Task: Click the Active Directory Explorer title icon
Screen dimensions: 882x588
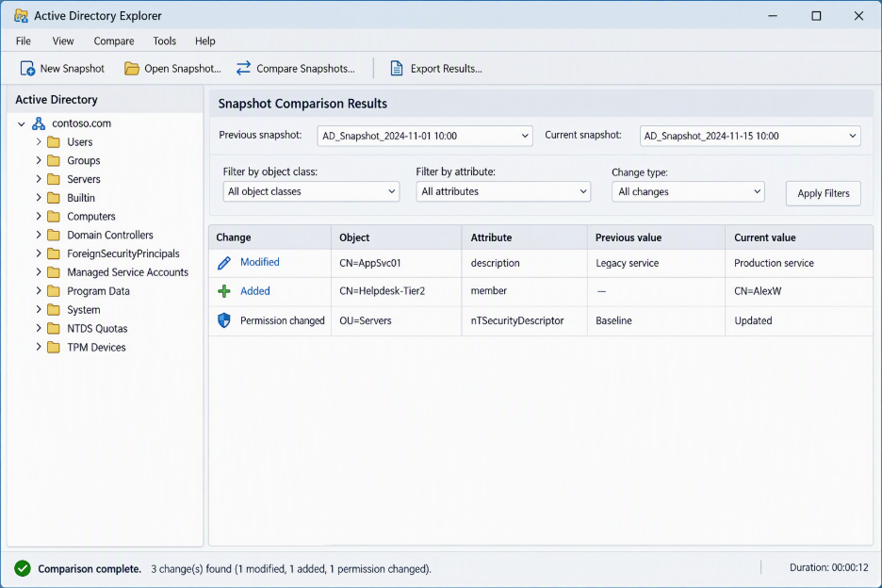Action: pos(21,16)
